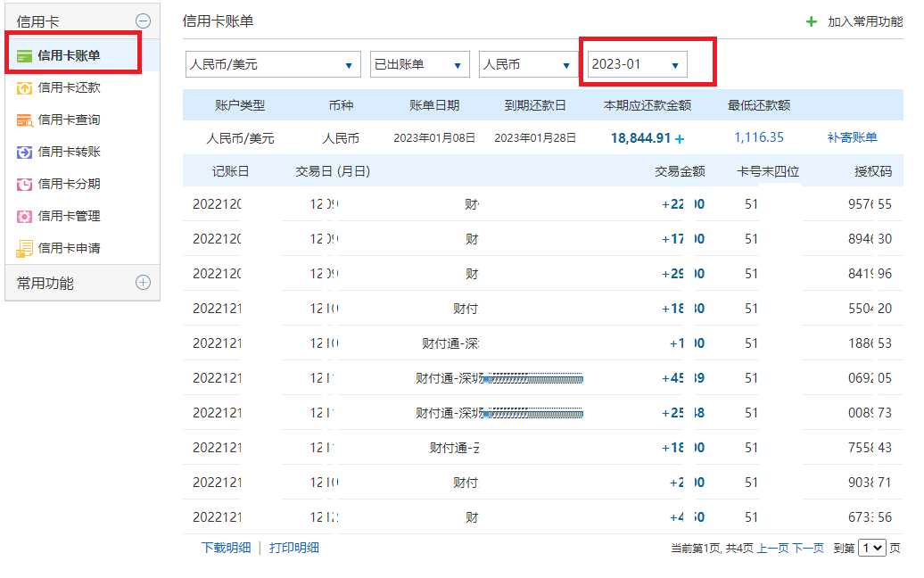Click the 信用卡还款 icon in sidebar
924x578 pixels.
tap(25, 87)
